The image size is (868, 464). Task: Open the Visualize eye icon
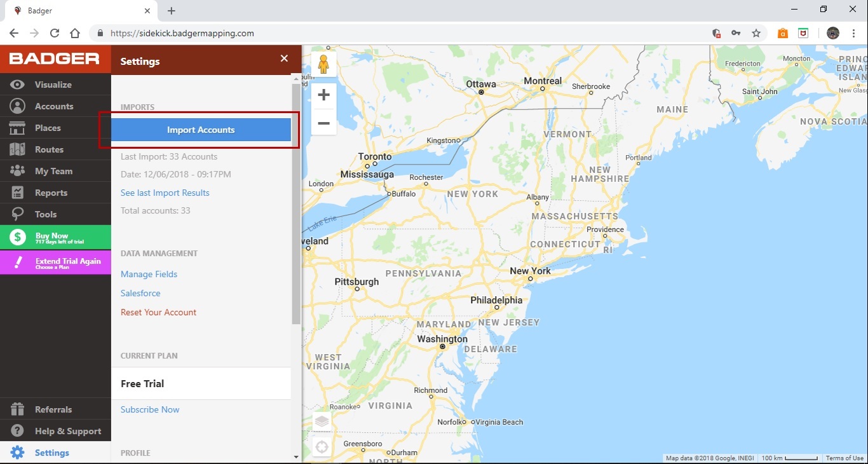pyautogui.click(x=17, y=85)
